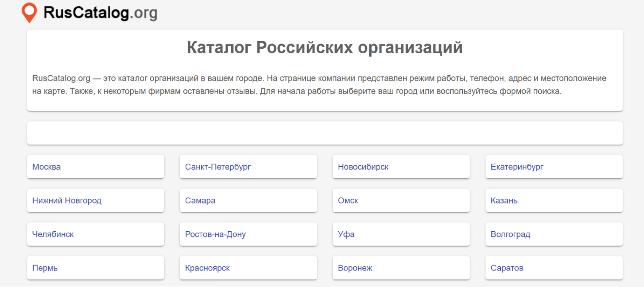Click the heading Каталог Российских организаций
Viewport: 644px width, 287px height.
pyautogui.click(x=325, y=47)
